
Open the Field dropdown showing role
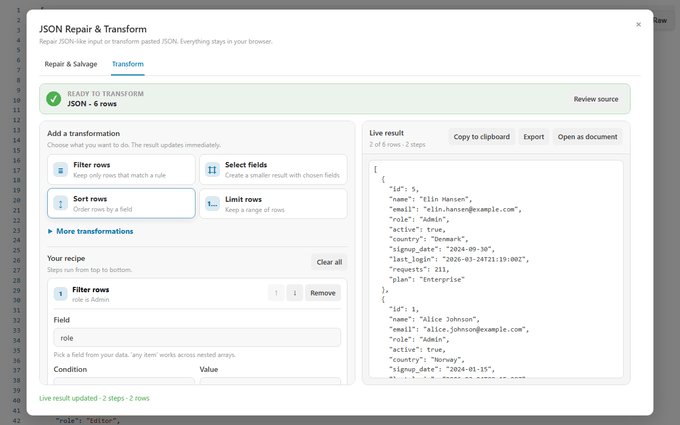pyautogui.click(x=197, y=337)
